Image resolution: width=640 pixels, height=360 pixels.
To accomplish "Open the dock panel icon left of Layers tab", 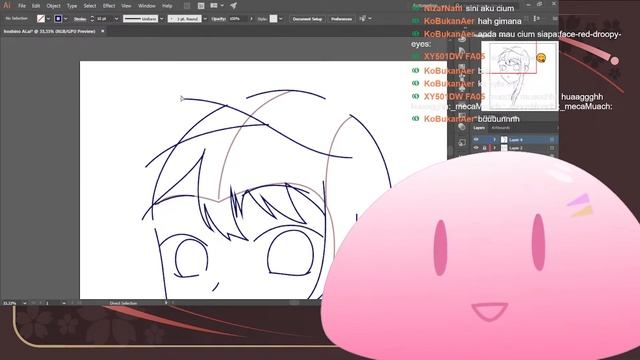I will point(462,127).
